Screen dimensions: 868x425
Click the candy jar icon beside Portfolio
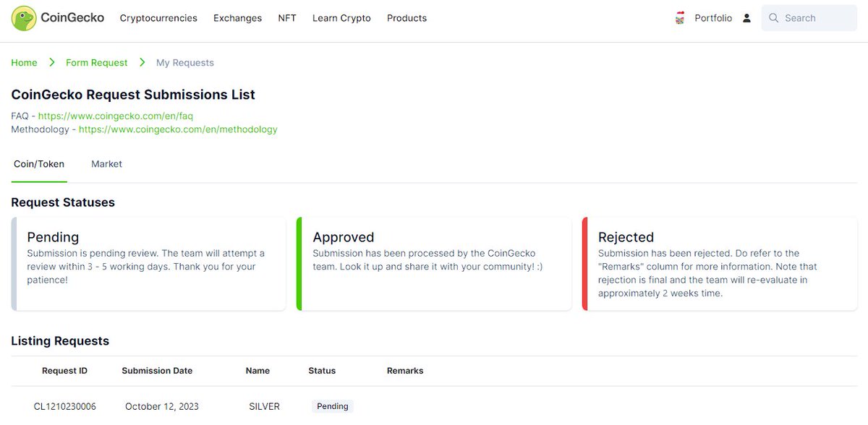[x=680, y=19]
